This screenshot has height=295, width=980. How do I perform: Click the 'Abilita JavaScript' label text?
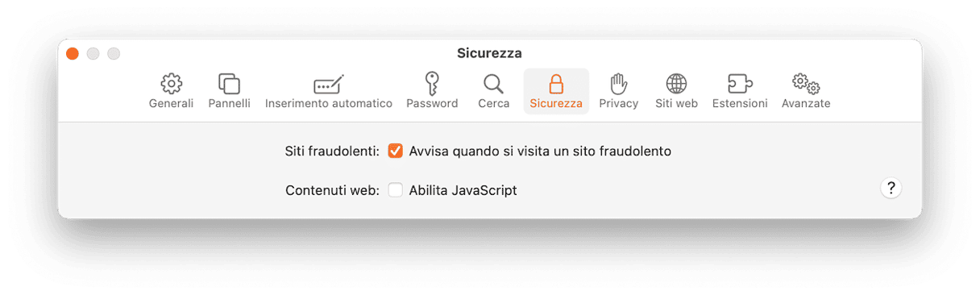[x=463, y=191]
